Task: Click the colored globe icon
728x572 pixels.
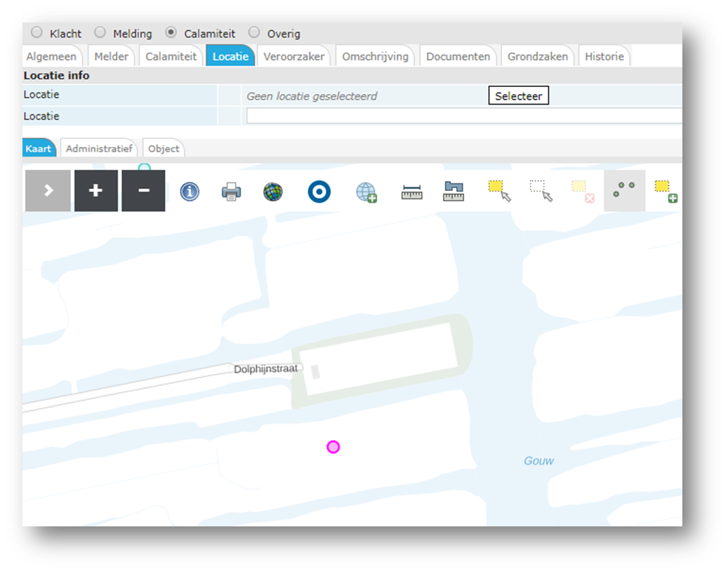Action: pos(273,192)
